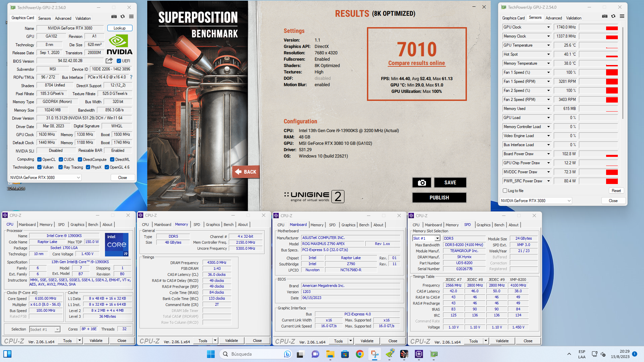Screen dimensions: 644x362
Task: Toggle the Ray Tracing checkbox
Action: pos(60,167)
